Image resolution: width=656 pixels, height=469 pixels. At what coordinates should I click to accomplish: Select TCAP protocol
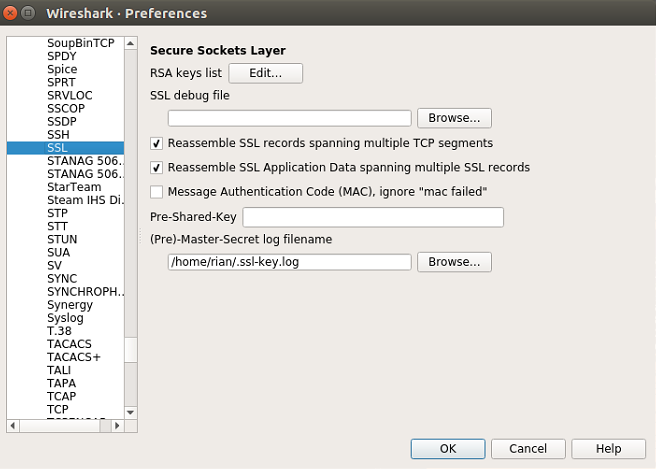[62, 396]
